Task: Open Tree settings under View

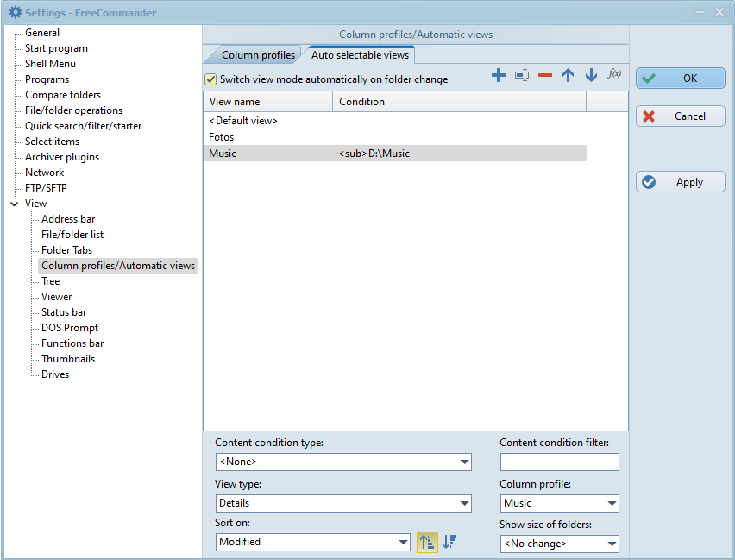Action: [x=50, y=281]
